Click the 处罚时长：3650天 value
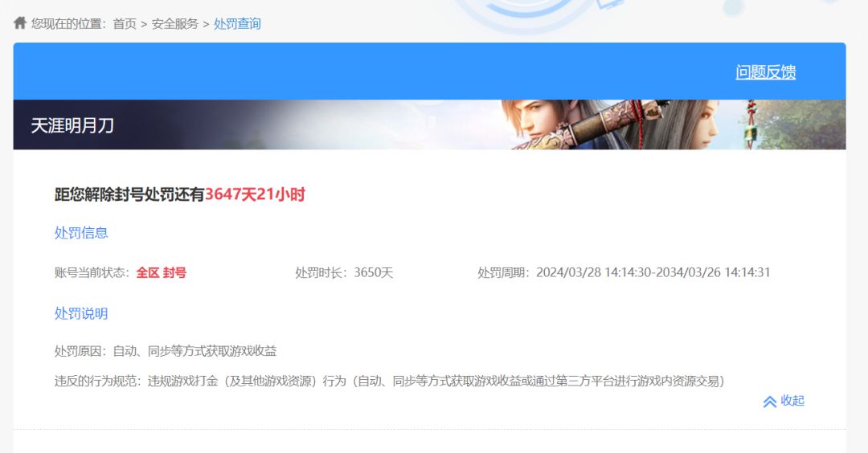The width and height of the screenshot is (868, 453). 344,273
